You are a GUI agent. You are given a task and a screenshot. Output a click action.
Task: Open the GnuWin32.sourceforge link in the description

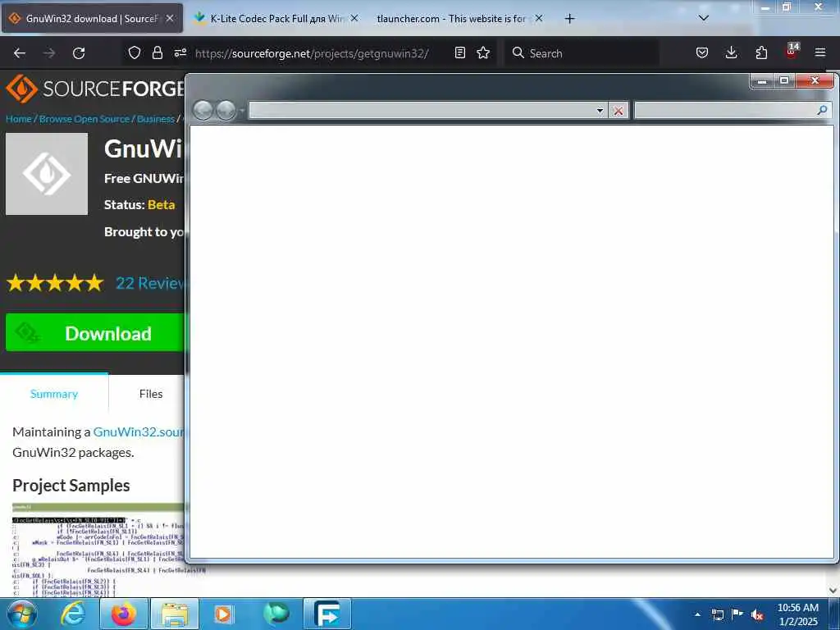[x=139, y=431]
